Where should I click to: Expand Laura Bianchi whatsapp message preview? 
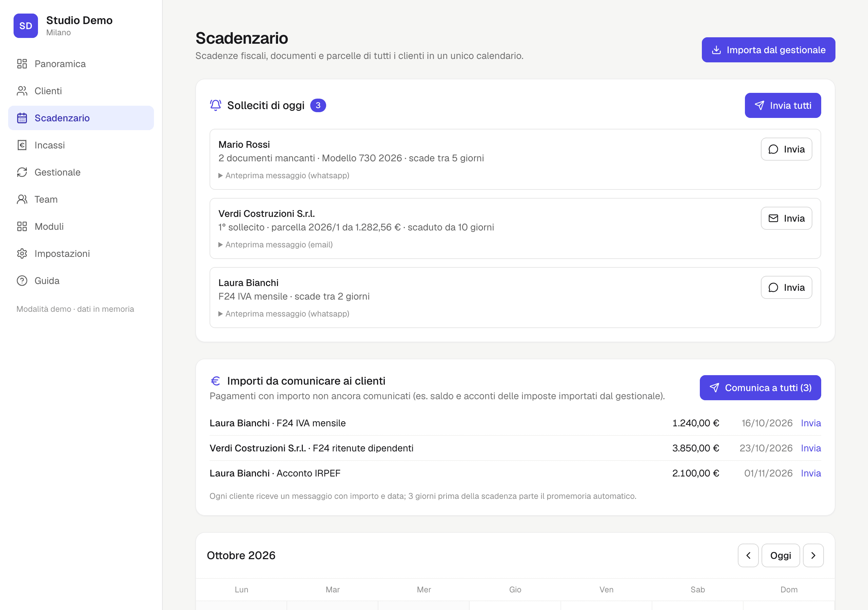click(283, 314)
